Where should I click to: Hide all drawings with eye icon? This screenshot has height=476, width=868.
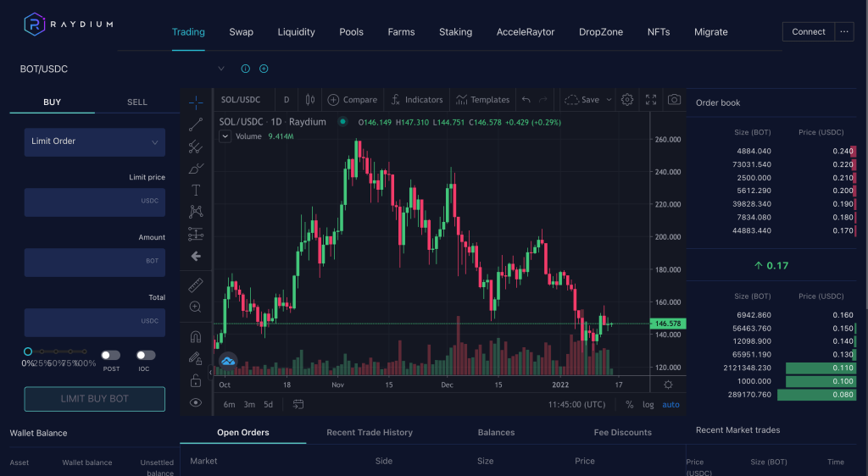pos(196,402)
